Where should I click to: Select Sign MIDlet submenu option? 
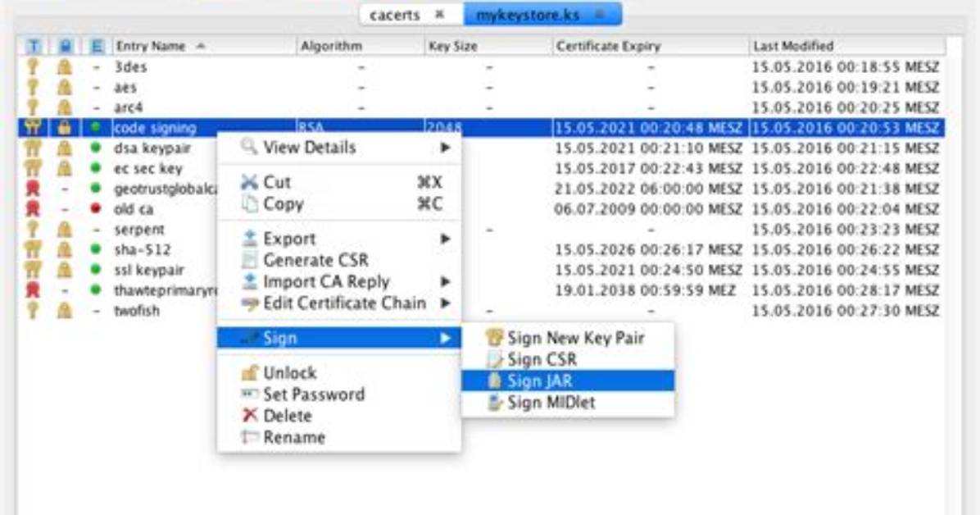[568, 403]
